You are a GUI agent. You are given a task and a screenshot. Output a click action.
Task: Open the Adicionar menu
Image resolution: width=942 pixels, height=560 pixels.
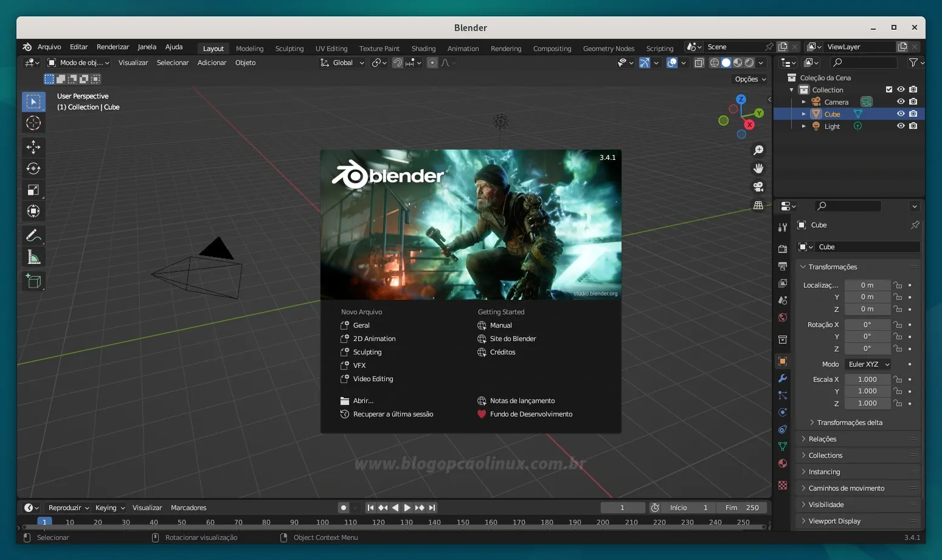click(212, 63)
